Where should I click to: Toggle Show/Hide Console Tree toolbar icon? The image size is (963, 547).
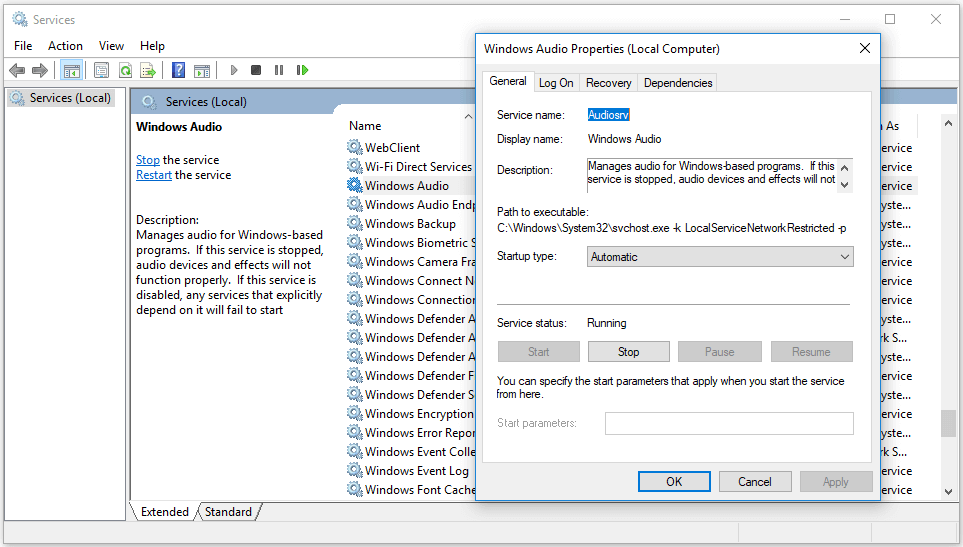(72, 71)
